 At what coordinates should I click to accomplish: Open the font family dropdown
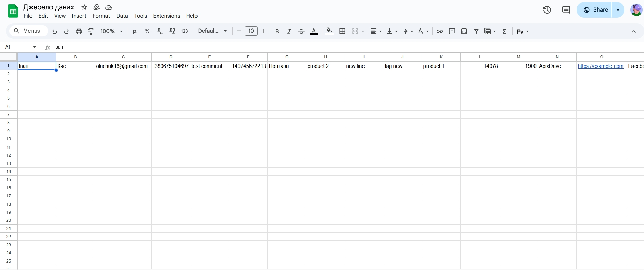212,31
